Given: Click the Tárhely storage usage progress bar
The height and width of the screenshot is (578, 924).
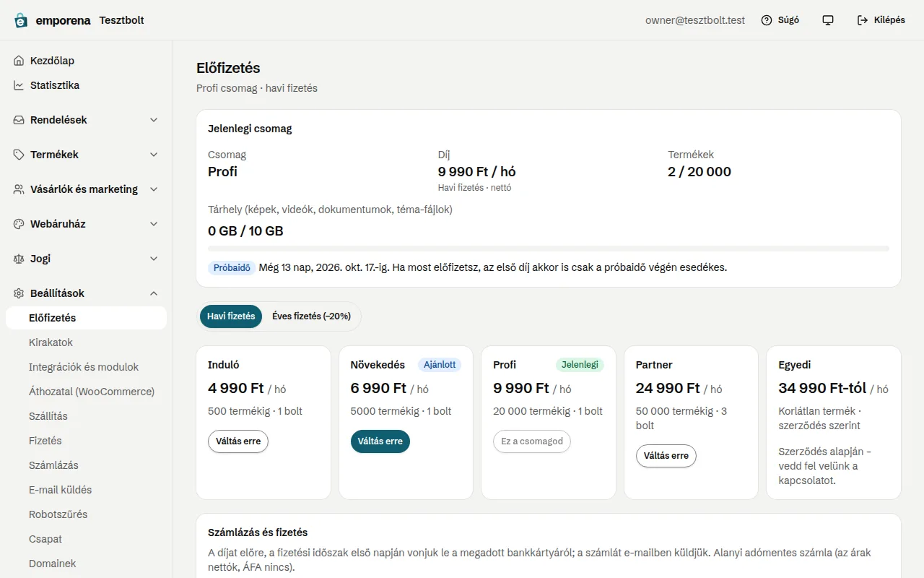Looking at the screenshot, I should point(549,249).
